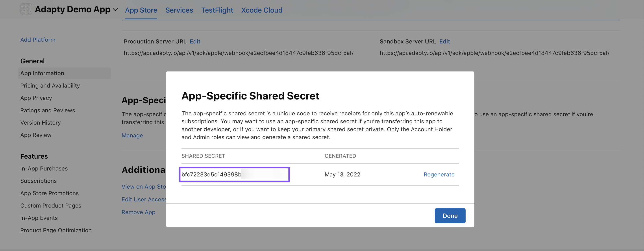Image resolution: width=644 pixels, height=251 pixels.
Task: Switch to the Services tab
Action: click(x=179, y=10)
